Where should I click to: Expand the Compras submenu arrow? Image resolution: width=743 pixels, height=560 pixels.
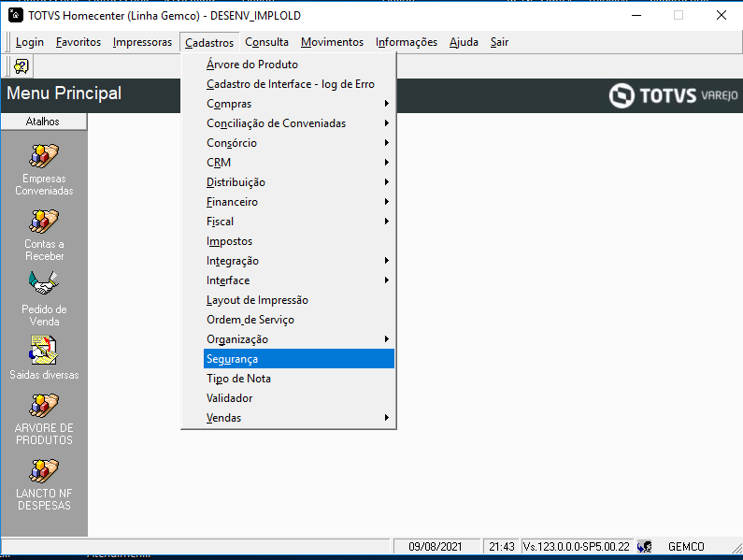[x=387, y=104]
